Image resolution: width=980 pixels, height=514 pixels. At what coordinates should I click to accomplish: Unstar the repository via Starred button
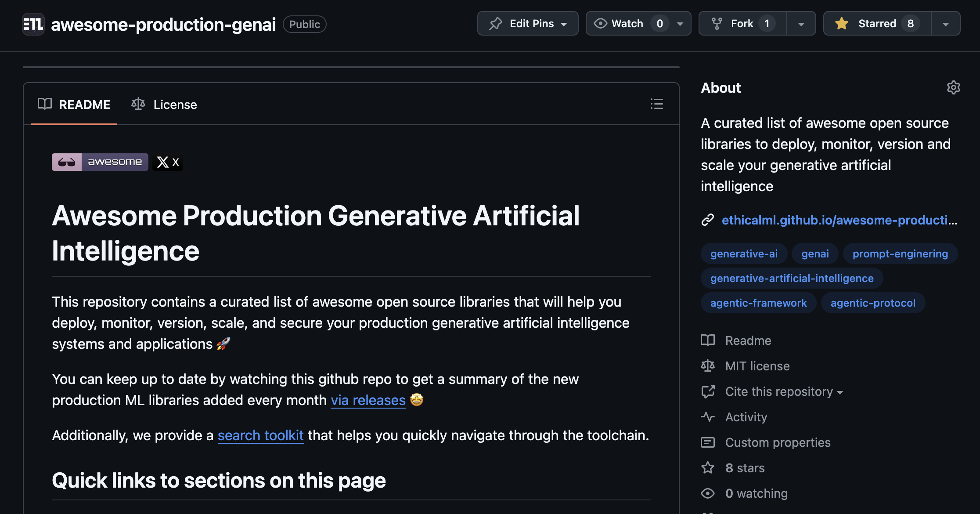click(x=877, y=23)
